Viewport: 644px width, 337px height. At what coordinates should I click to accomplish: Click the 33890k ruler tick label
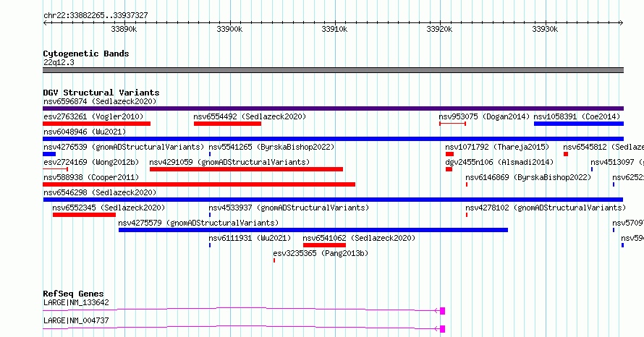(124, 29)
